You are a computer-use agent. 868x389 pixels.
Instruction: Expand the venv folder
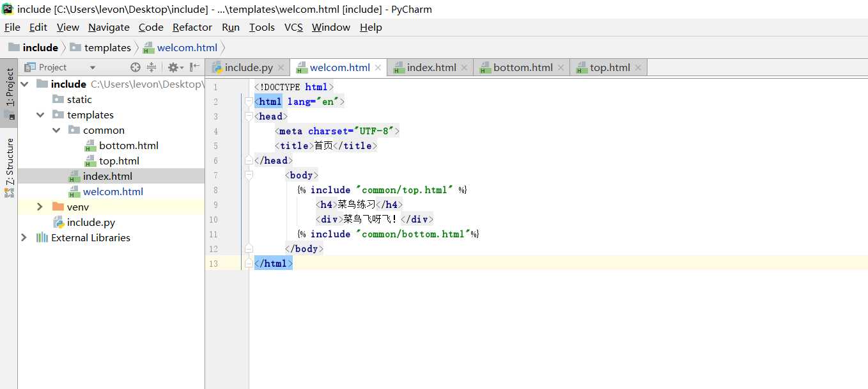click(40, 207)
